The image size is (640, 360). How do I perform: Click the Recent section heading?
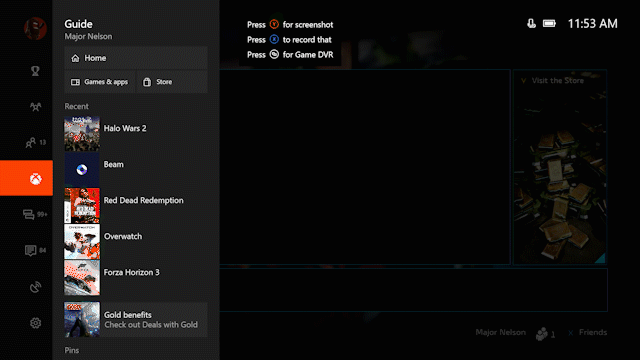[76, 106]
